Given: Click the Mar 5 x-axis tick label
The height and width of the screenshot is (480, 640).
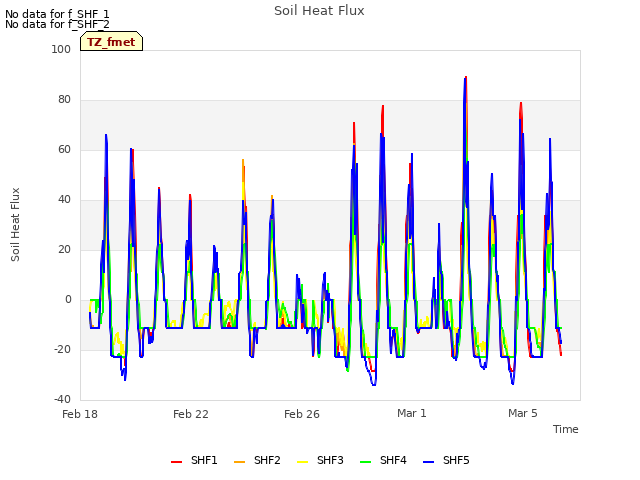Looking at the screenshot, I should point(523,413).
